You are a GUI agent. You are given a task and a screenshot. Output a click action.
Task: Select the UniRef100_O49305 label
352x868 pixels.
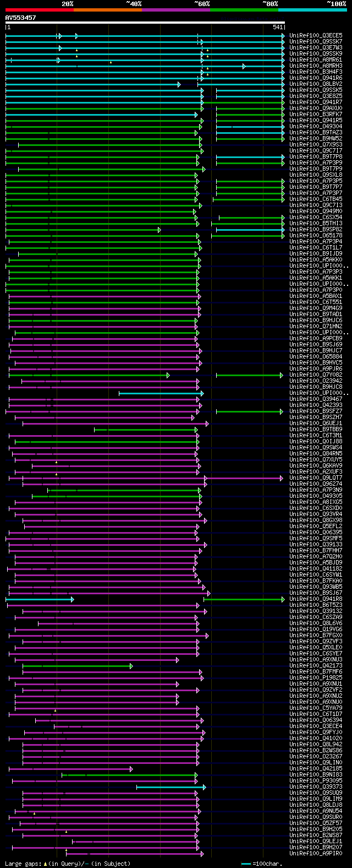pos(316,496)
